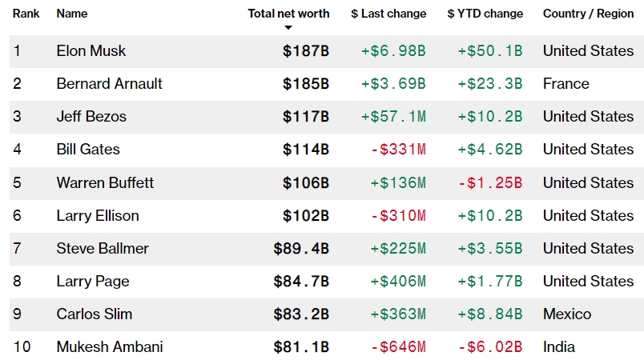
Task: Click the Country / Region column header
Action: coord(588,14)
